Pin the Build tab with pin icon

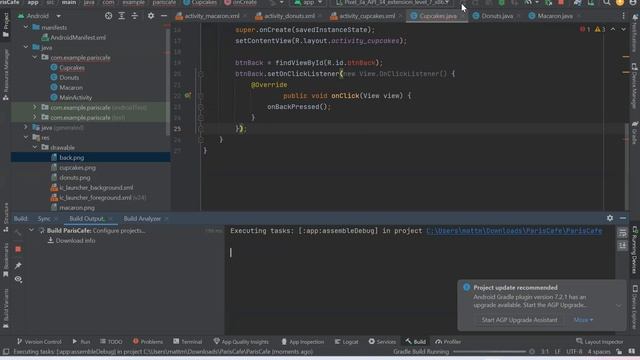(x=18, y=265)
